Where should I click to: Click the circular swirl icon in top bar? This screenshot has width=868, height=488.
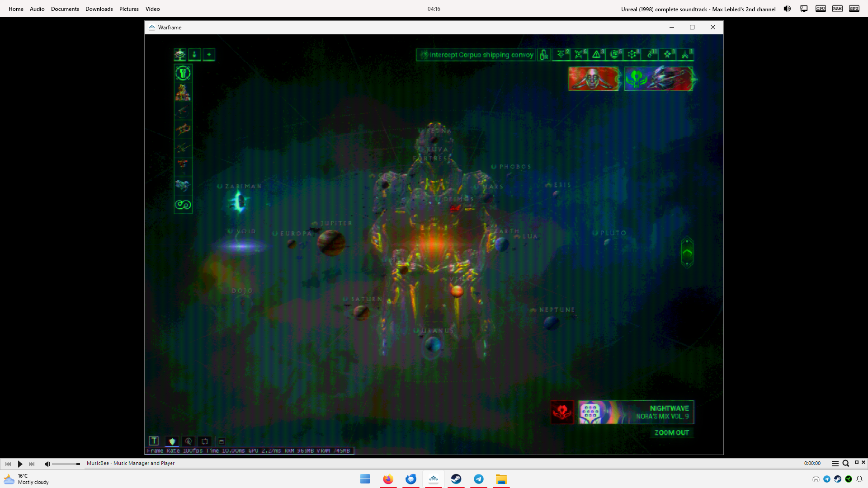point(614,55)
